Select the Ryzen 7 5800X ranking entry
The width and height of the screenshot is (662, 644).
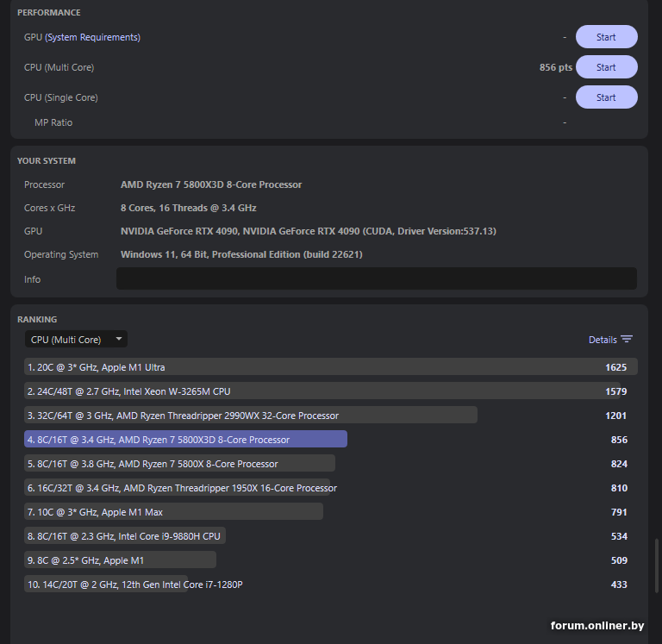coord(179,464)
